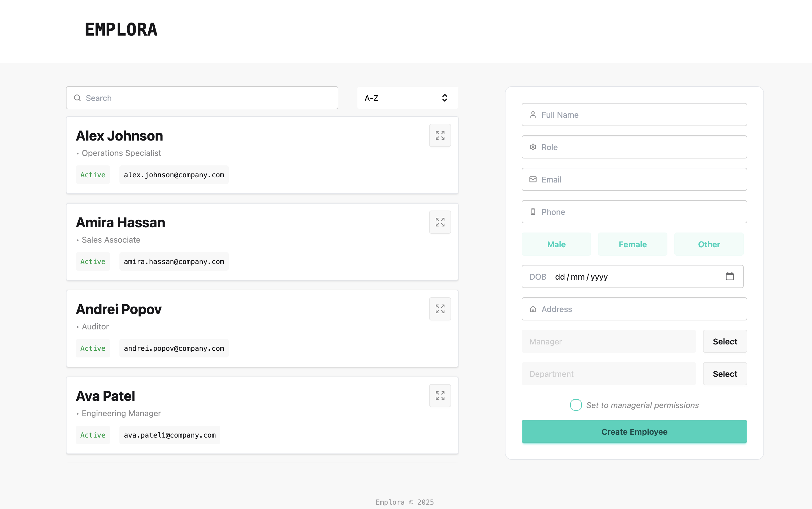Click the address house icon
This screenshot has height=509, width=812.
coord(533,309)
